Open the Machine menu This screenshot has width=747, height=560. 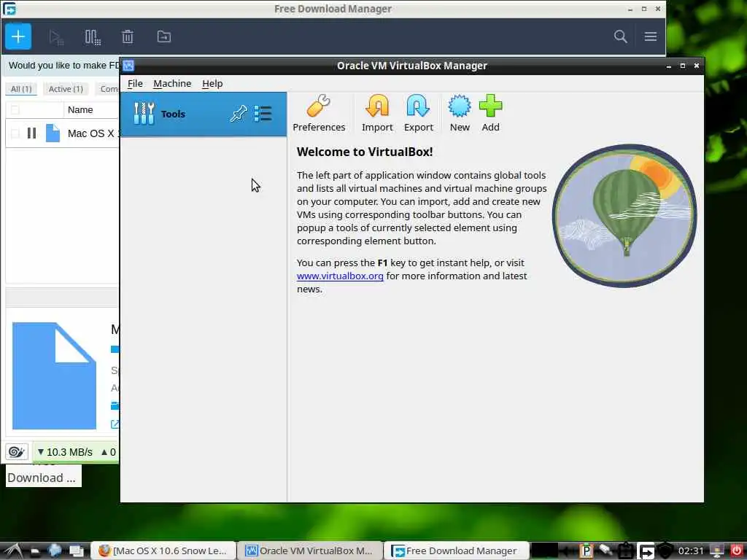tap(172, 83)
